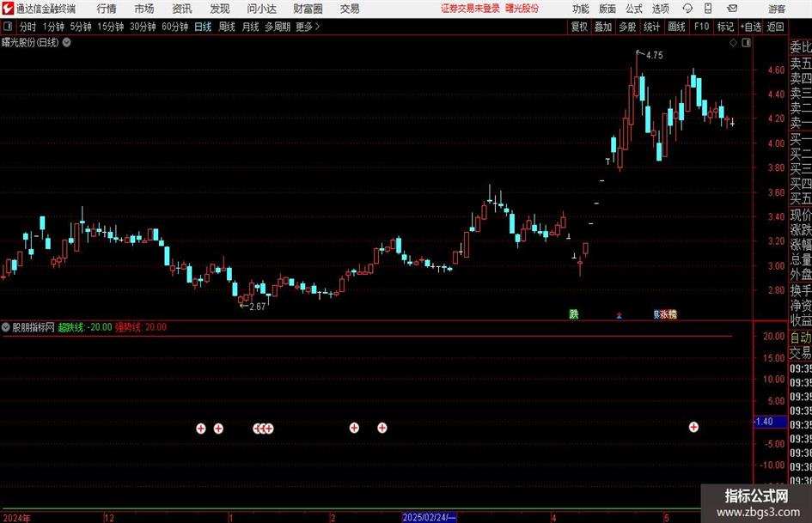This screenshot has height=523, width=812.
Task: Click the diamond icon above the chart
Action: coord(733,43)
